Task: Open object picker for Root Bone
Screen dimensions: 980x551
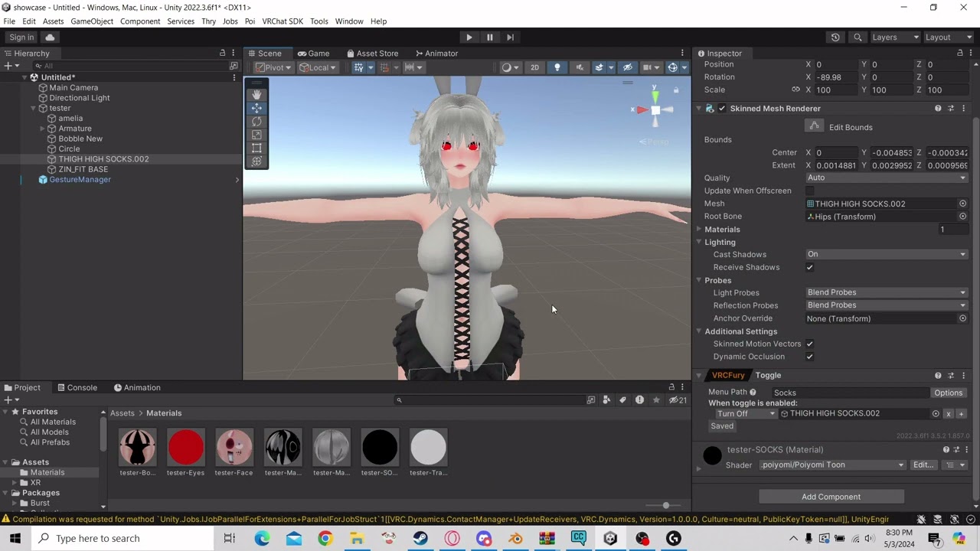Action: click(x=962, y=217)
